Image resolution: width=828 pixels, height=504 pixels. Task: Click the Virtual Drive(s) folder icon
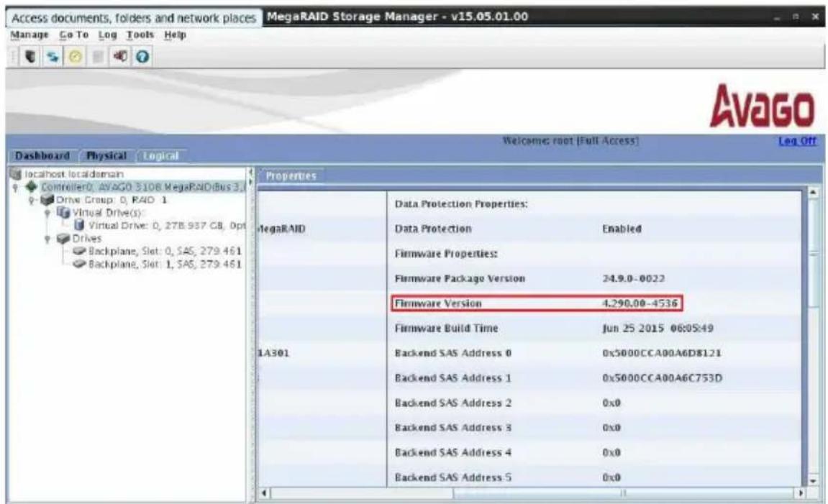pyautogui.click(x=63, y=213)
